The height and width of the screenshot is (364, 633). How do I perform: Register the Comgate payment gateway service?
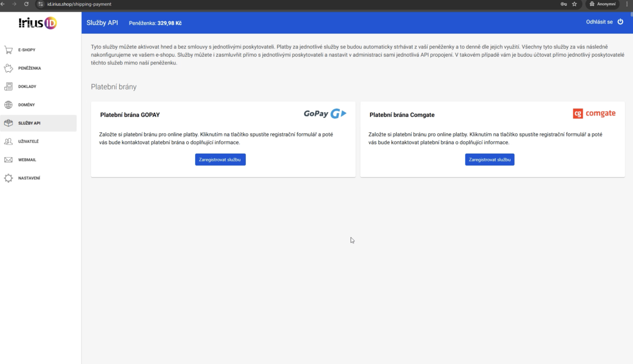coord(490,159)
